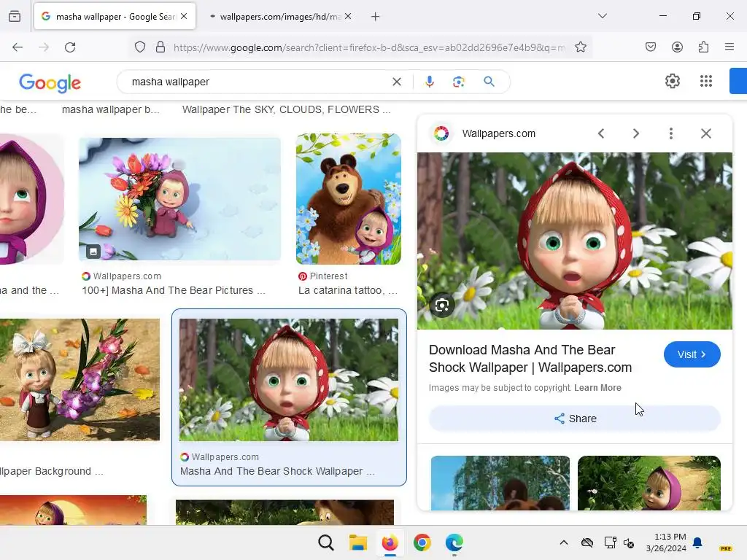The image size is (747, 560).
Task: Launch Microsoft Edge from the taskbar
Action: tap(454, 542)
